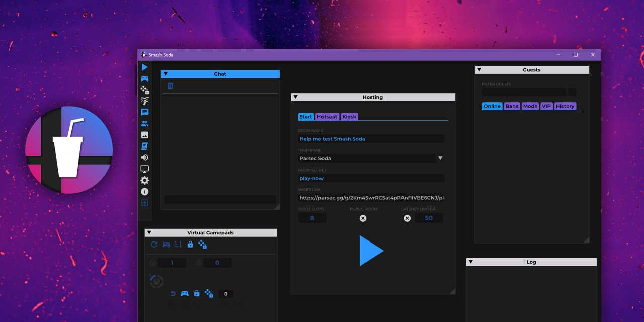The height and width of the screenshot is (322, 644).
Task: Click the Share Link field
Action: pyautogui.click(x=371, y=198)
